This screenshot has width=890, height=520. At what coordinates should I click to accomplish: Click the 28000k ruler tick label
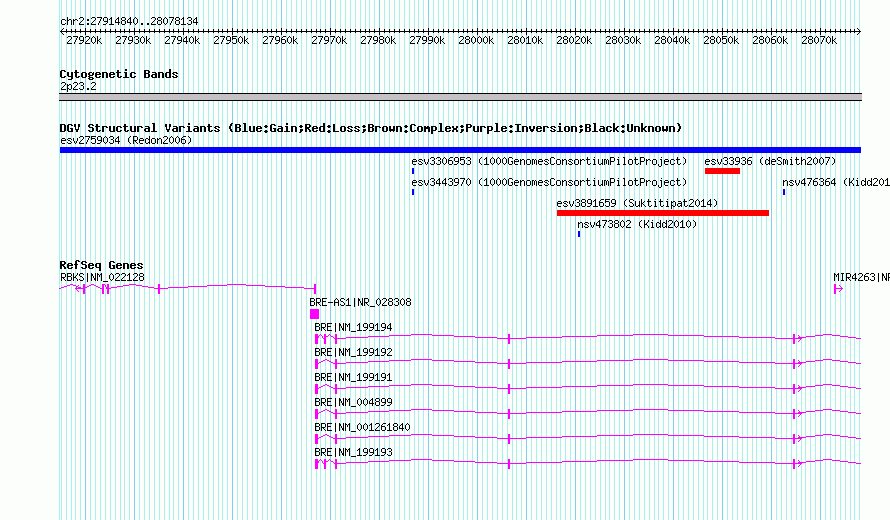476,40
